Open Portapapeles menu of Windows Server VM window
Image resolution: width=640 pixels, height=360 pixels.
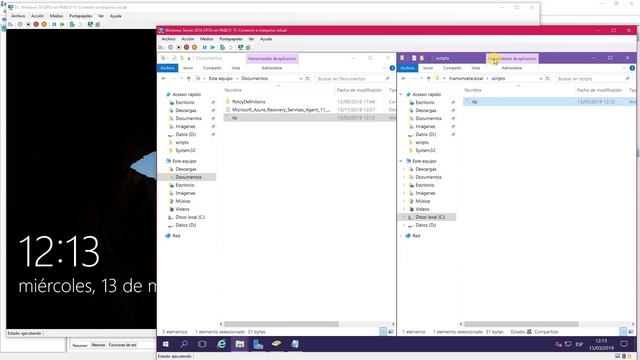coord(231,39)
